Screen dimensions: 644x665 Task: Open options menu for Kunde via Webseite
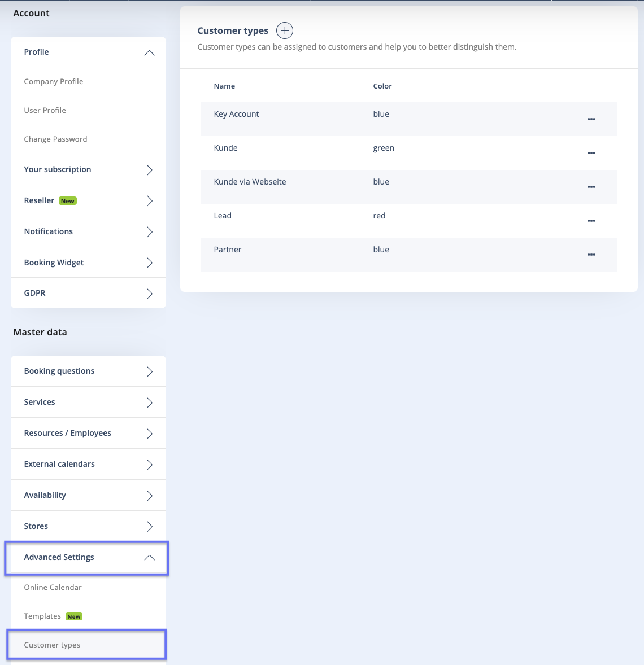[x=591, y=187]
